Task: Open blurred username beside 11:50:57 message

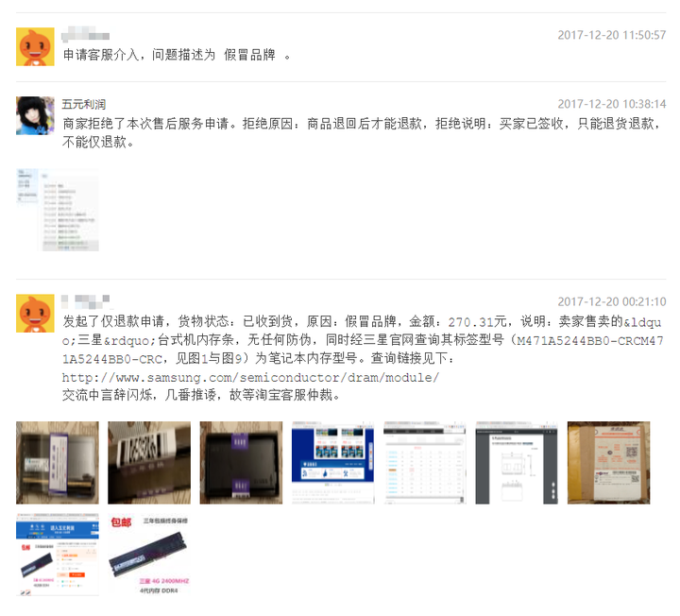Action: pos(85,34)
